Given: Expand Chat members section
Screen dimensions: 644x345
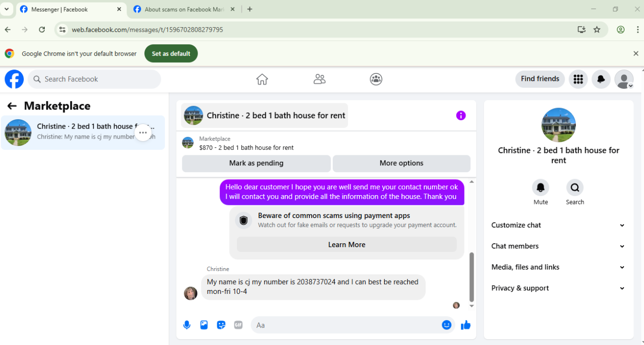Looking at the screenshot, I should click(x=558, y=246).
